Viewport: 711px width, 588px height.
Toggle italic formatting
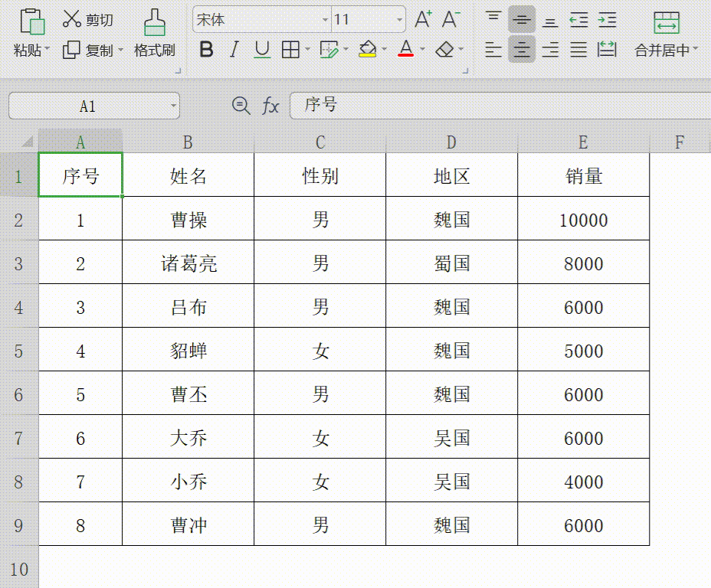(234, 49)
